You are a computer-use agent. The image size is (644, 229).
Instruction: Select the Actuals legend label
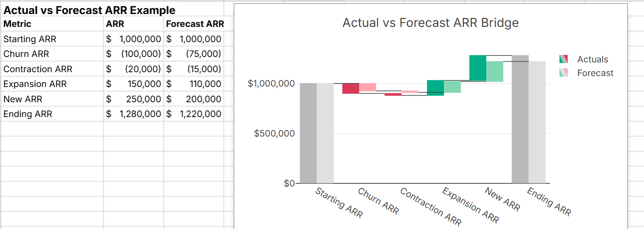(x=592, y=59)
